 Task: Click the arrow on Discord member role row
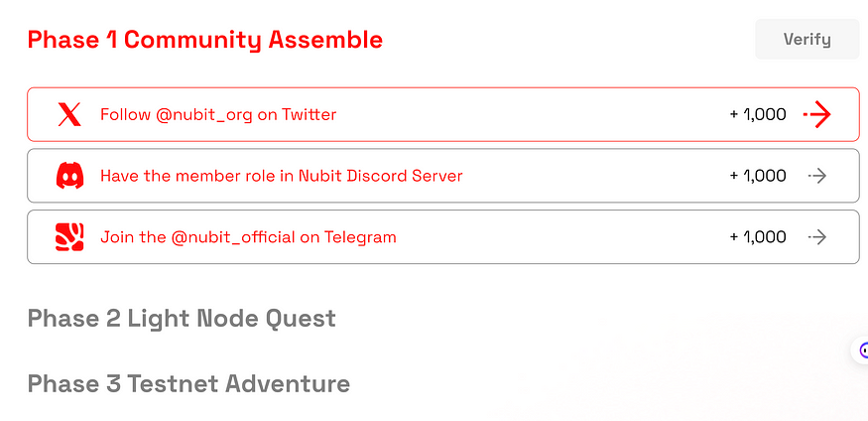817,176
